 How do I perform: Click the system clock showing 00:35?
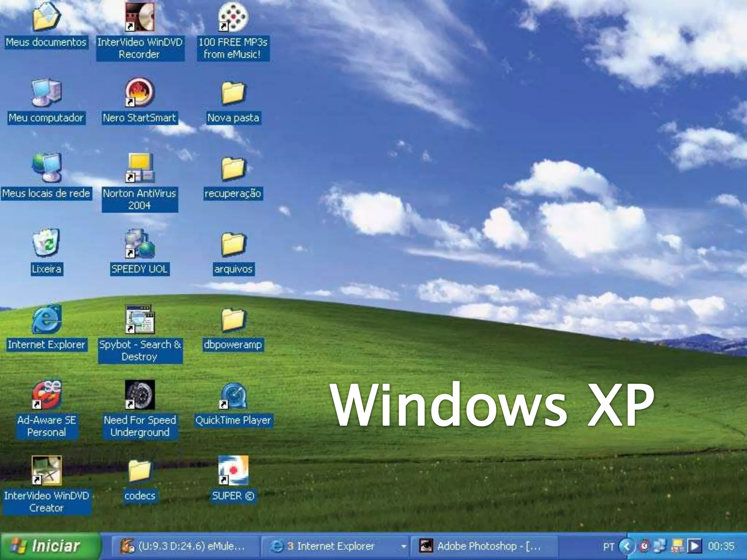721,546
